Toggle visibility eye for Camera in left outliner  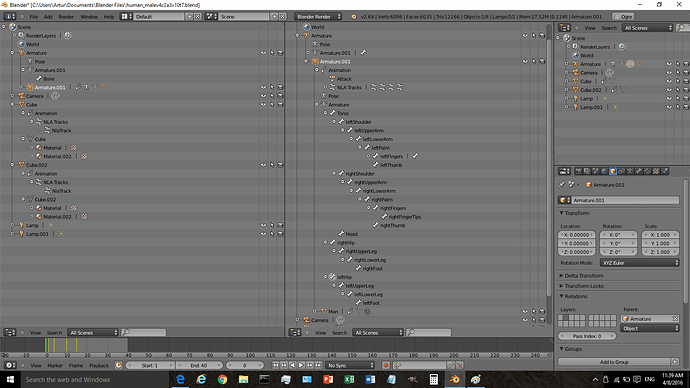(x=263, y=96)
